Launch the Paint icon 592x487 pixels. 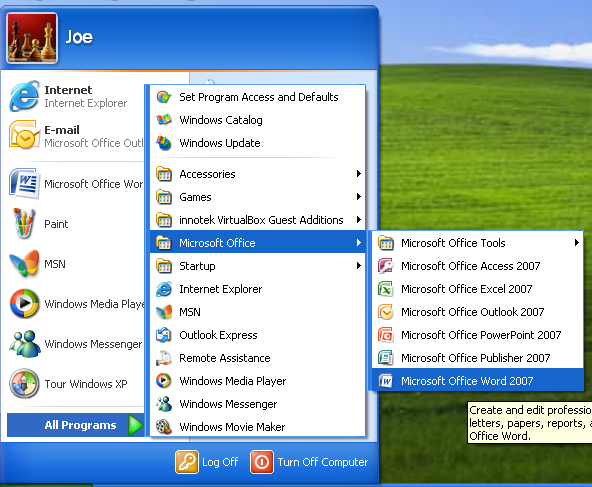coord(24,223)
